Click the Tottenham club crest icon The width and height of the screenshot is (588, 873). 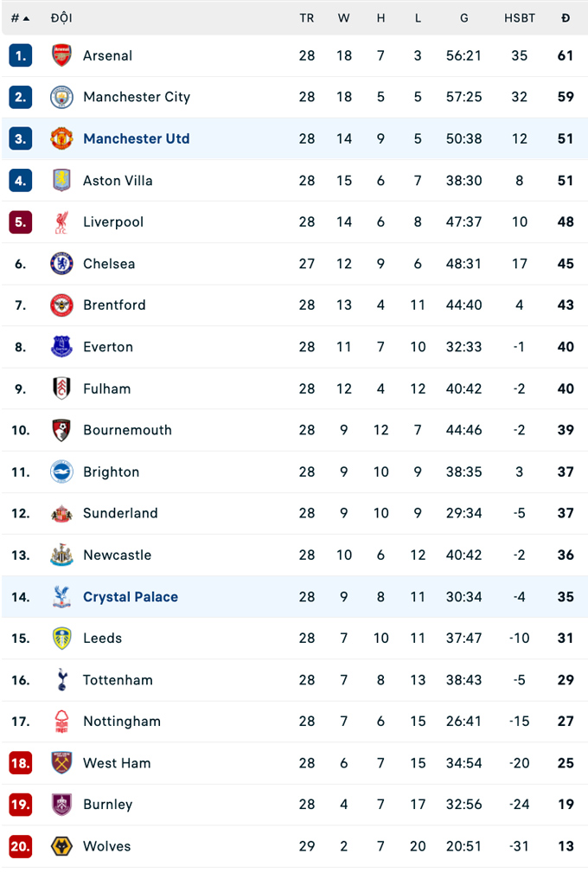coord(61,680)
